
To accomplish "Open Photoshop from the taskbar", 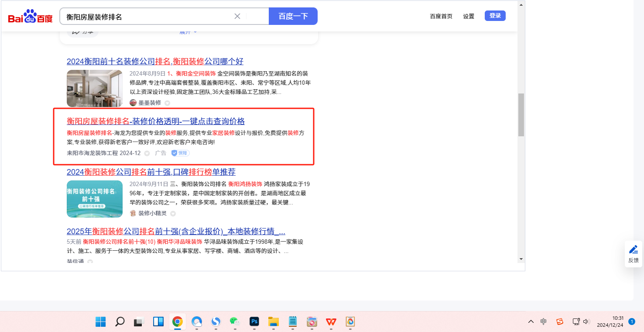I will point(254,322).
